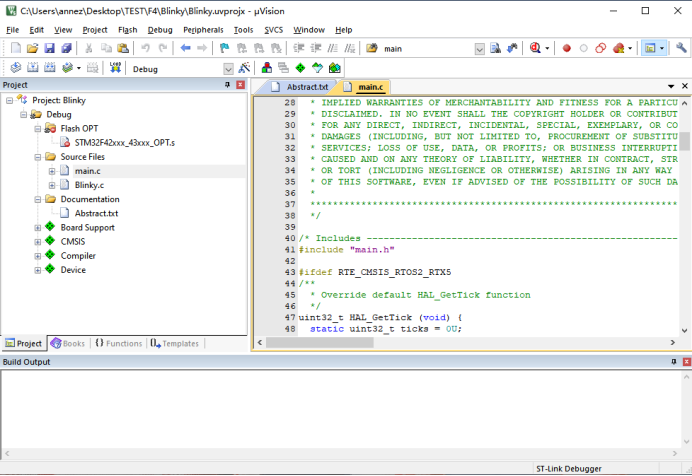Close the Project panel
The image size is (692, 476).
(x=240, y=85)
